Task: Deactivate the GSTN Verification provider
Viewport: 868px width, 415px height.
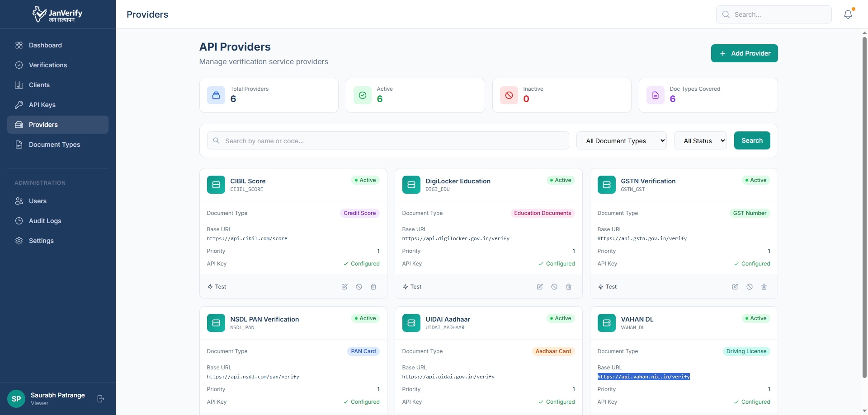Action: click(x=750, y=287)
